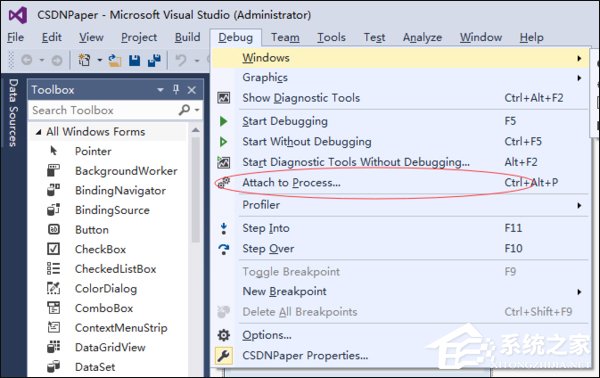This screenshot has width=600, height=378.
Task: Click the Options gear icon in Debug menu
Action: pos(223,335)
